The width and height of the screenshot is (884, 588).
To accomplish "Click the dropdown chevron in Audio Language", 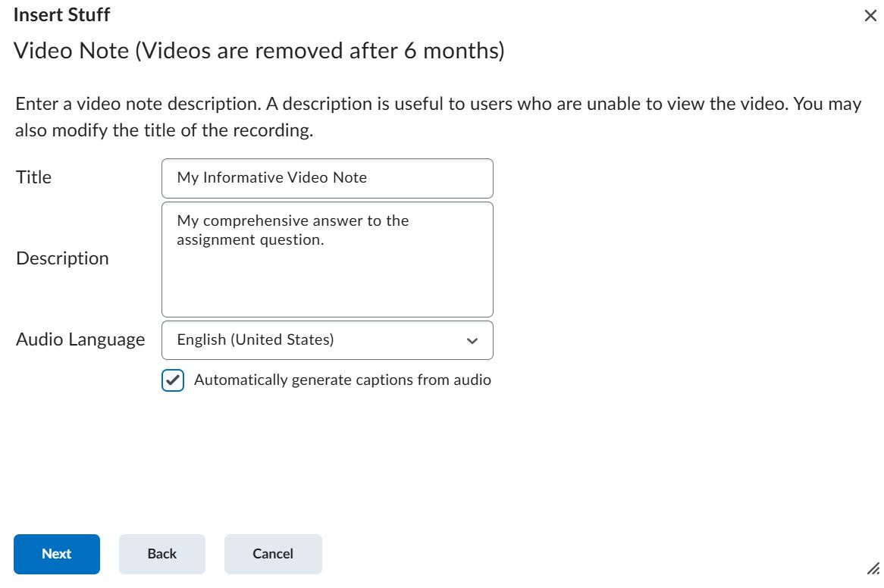I will pos(472,341).
